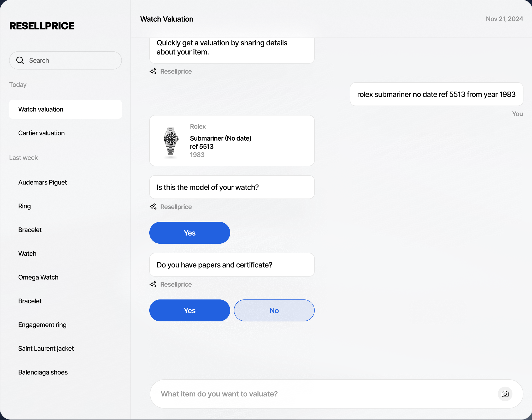Click the RESELLPRICE logo

[42, 26]
